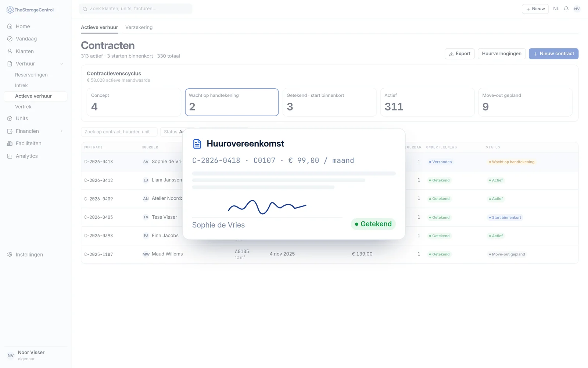The image size is (588, 368).
Task: Switch to the Verzekering tab
Action: [139, 27]
